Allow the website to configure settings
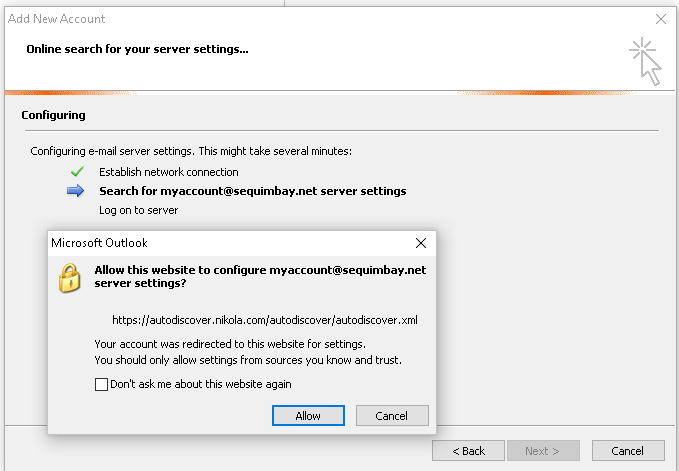Image resolution: width=679 pixels, height=471 pixels. pyautogui.click(x=308, y=416)
